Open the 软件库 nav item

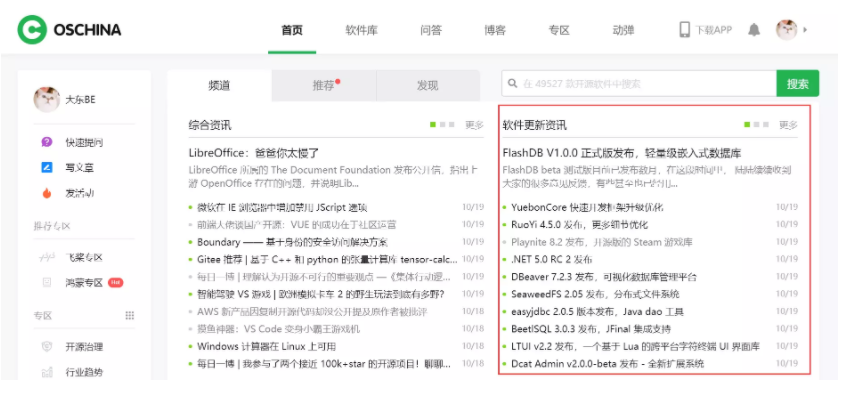[361, 30]
